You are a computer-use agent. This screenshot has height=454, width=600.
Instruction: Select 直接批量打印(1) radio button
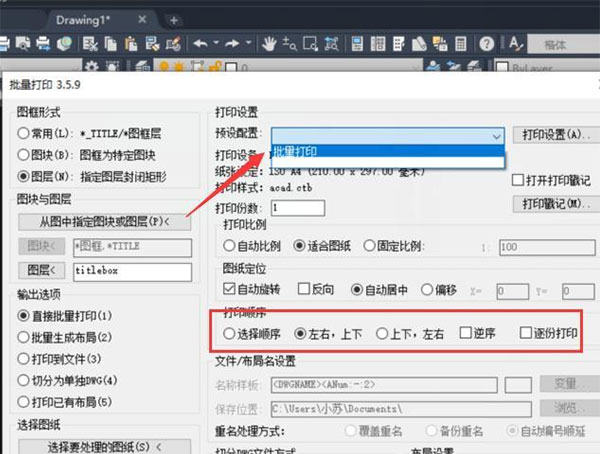(x=23, y=315)
